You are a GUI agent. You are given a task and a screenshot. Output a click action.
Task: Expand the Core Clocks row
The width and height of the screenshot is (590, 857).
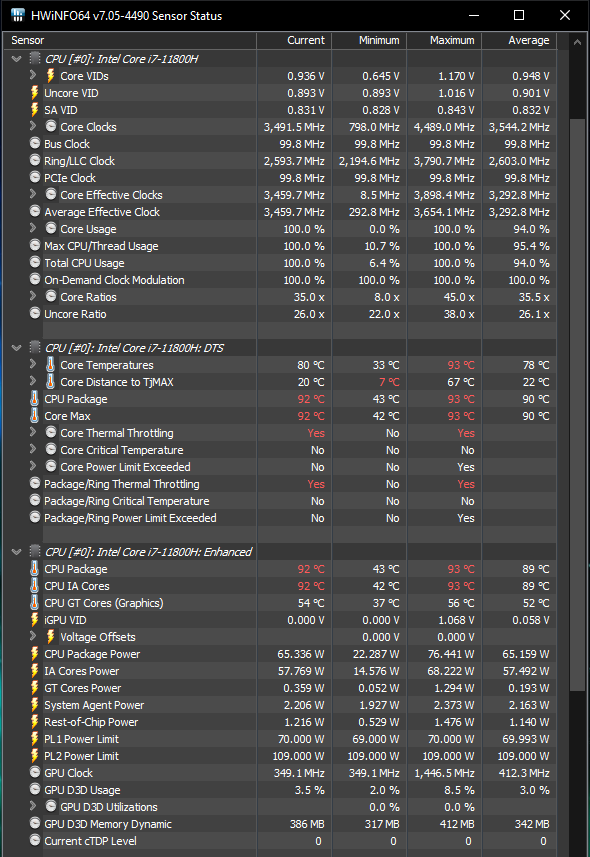tap(33, 126)
